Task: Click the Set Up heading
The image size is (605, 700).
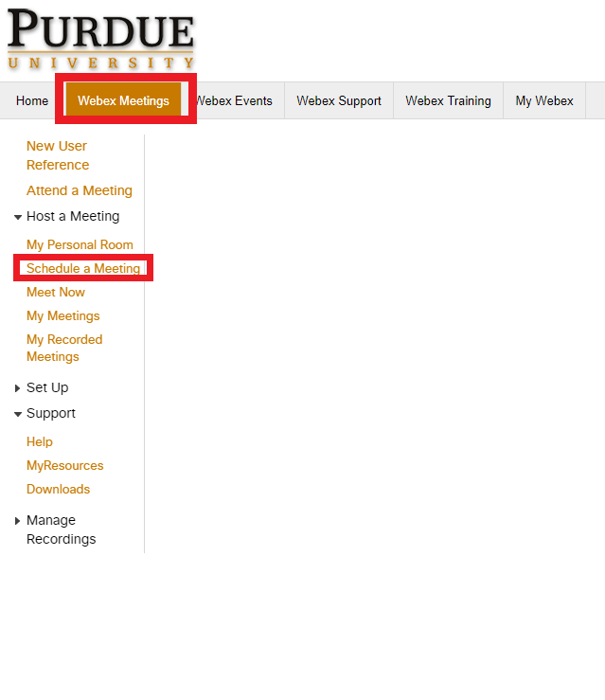Action: pos(47,387)
